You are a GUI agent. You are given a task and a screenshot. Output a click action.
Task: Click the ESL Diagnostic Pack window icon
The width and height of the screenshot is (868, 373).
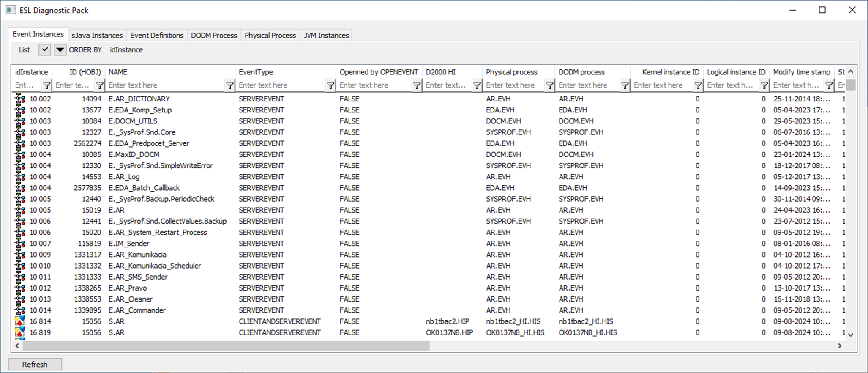(11, 10)
